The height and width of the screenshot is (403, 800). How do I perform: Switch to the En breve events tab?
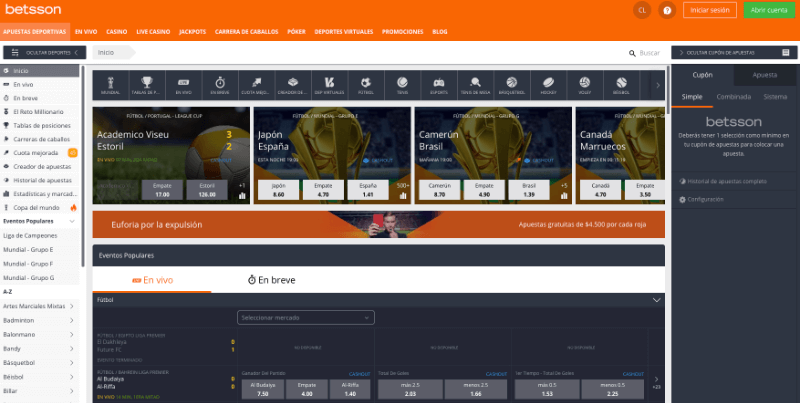(x=271, y=280)
